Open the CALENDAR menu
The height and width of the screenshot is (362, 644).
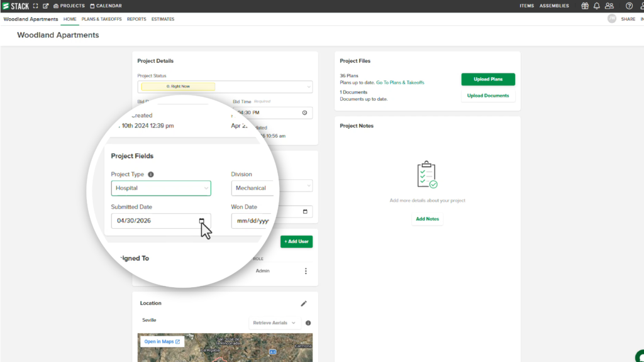106,6
